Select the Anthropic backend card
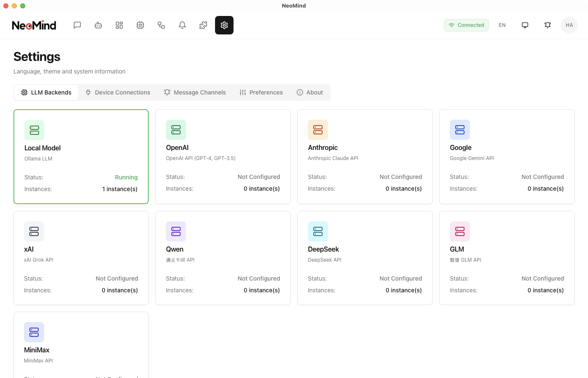This screenshot has width=588, height=378. click(x=365, y=157)
